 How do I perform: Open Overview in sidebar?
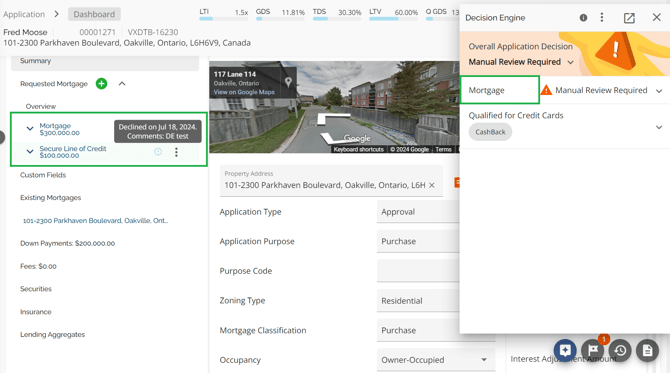tap(41, 106)
